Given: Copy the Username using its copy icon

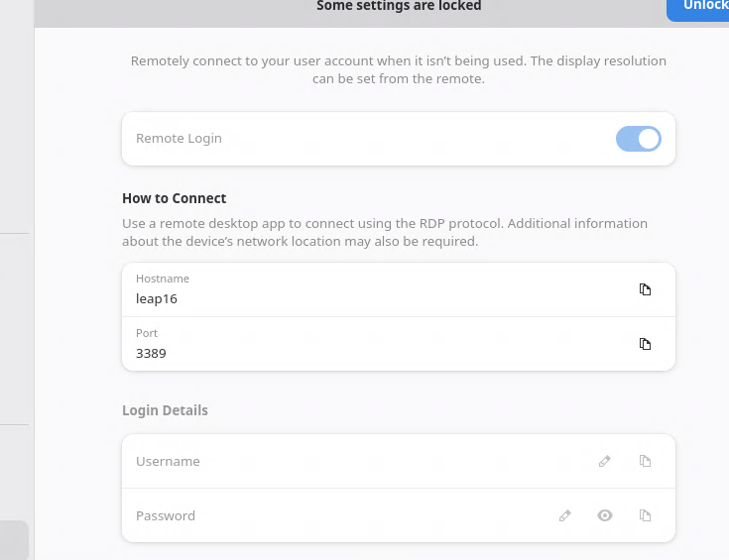Looking at the screenshot, I should coord(645,461).
